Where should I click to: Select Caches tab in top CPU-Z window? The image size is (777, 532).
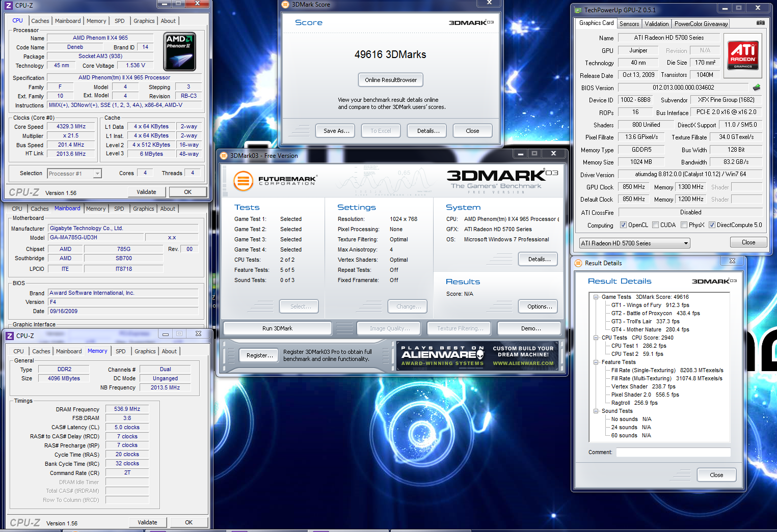40,21
